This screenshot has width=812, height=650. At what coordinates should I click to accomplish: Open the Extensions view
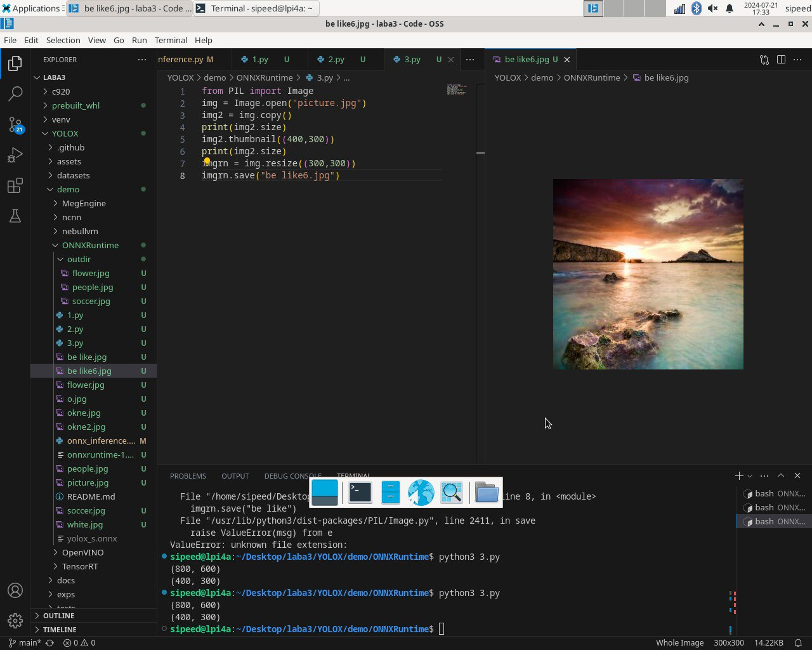pos(15,185)
